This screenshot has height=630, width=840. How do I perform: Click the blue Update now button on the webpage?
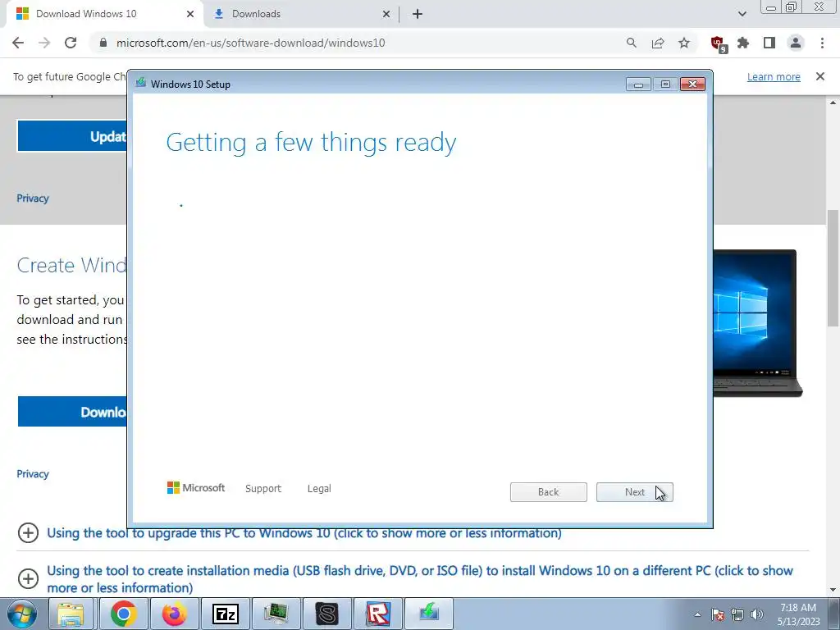coord(72,136)
